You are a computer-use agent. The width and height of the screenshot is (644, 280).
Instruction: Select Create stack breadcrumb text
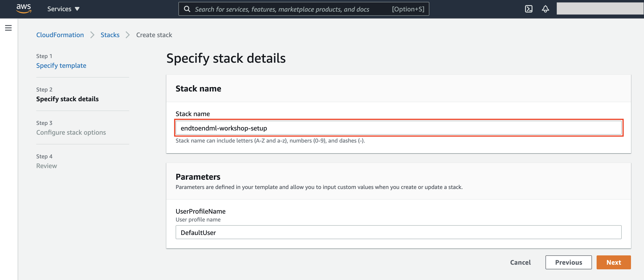pos(154,35)
